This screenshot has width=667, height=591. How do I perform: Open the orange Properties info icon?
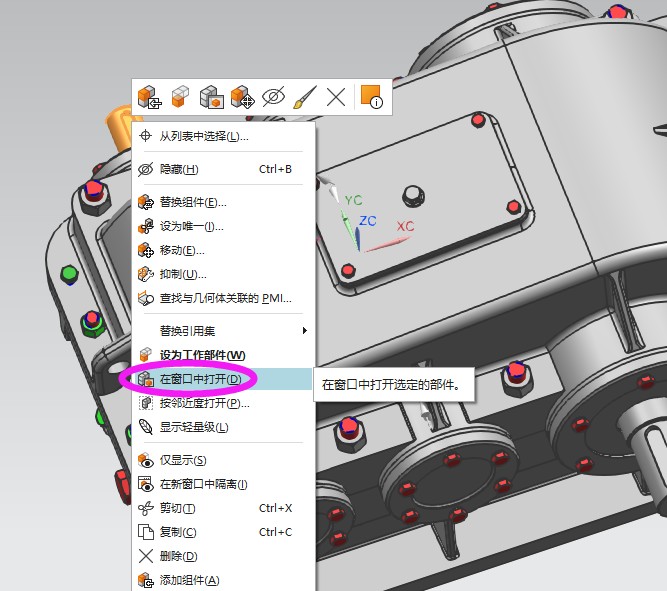click(371, 97)
